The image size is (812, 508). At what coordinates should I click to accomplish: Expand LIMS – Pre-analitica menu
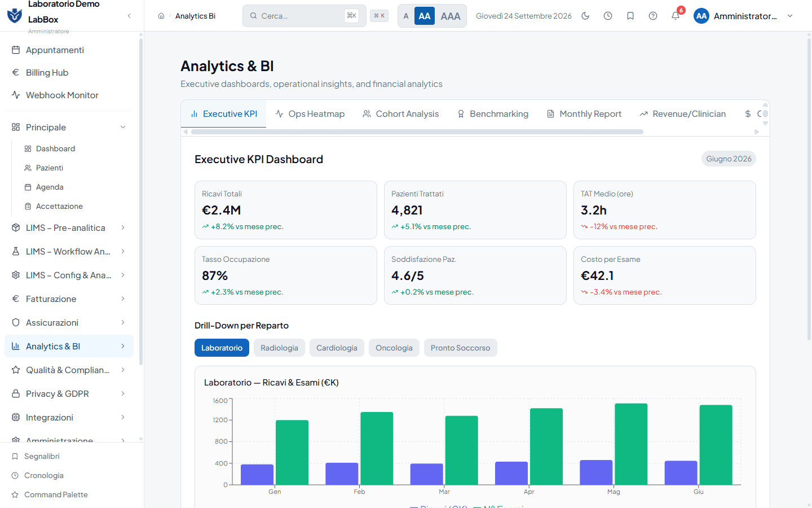click(69, 227)
